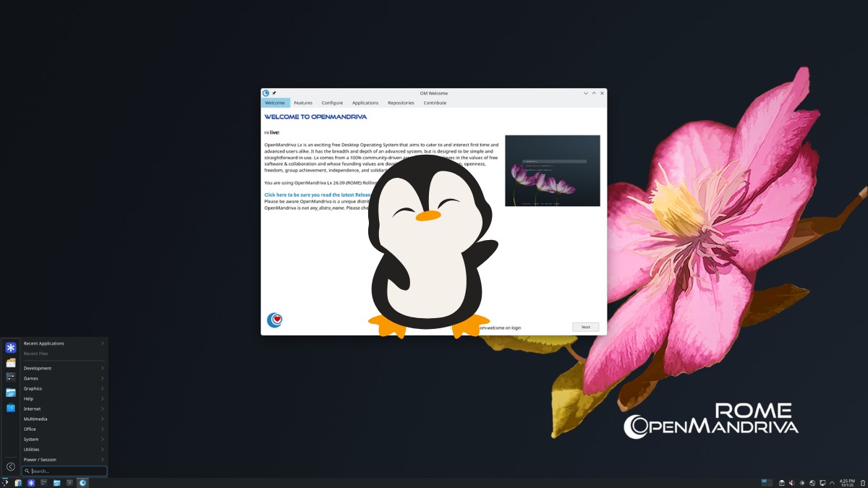Switch to the Applications tab
Screen dimensions: 868x488
coord(365,103)
